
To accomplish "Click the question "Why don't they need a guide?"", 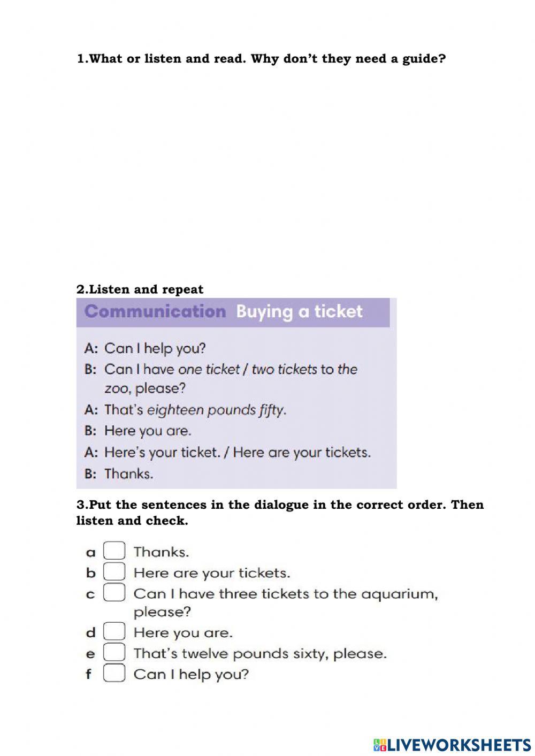I will click(x=348, y=59).
